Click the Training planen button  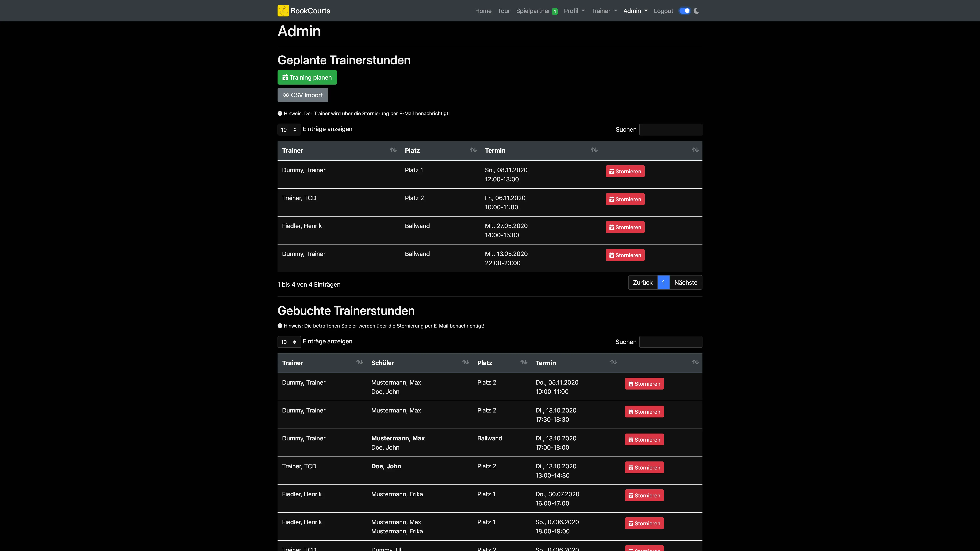[x=307, y=77]
